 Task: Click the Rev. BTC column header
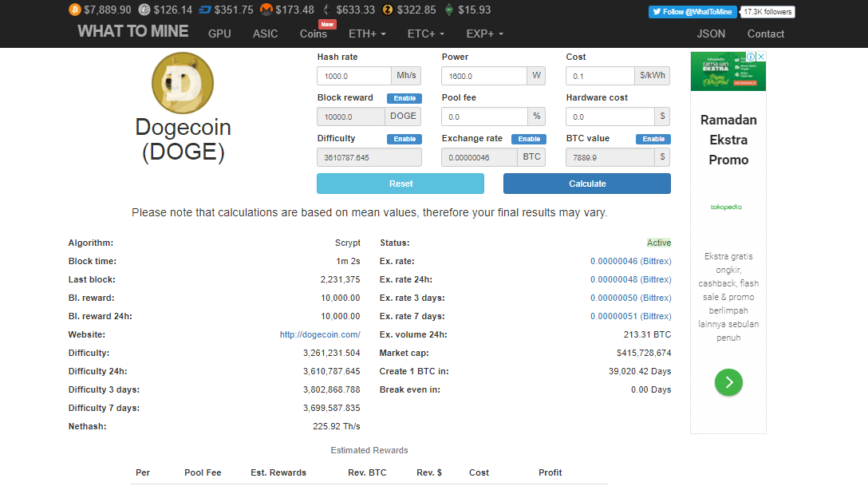click(367, 472)
